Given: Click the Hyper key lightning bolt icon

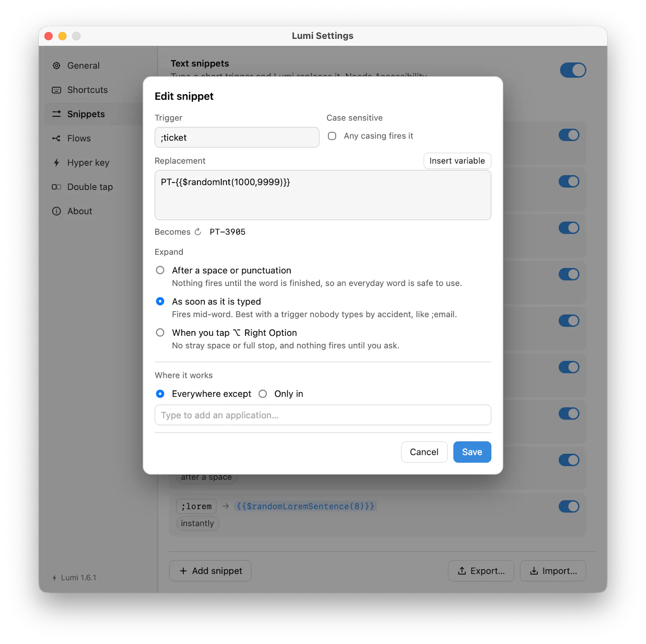Looking at the screenshot, I should 57,162.
